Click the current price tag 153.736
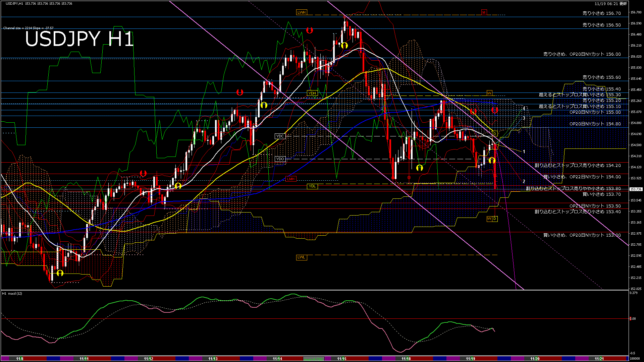 (x=636, y=189)
